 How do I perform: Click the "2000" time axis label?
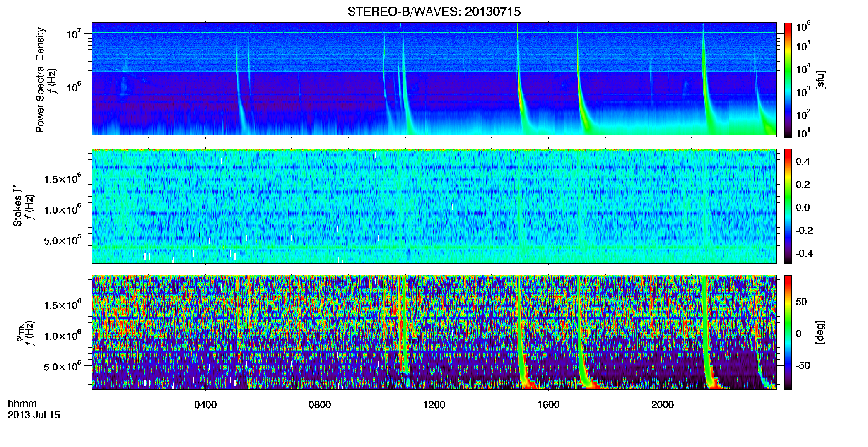coord(663,405)
